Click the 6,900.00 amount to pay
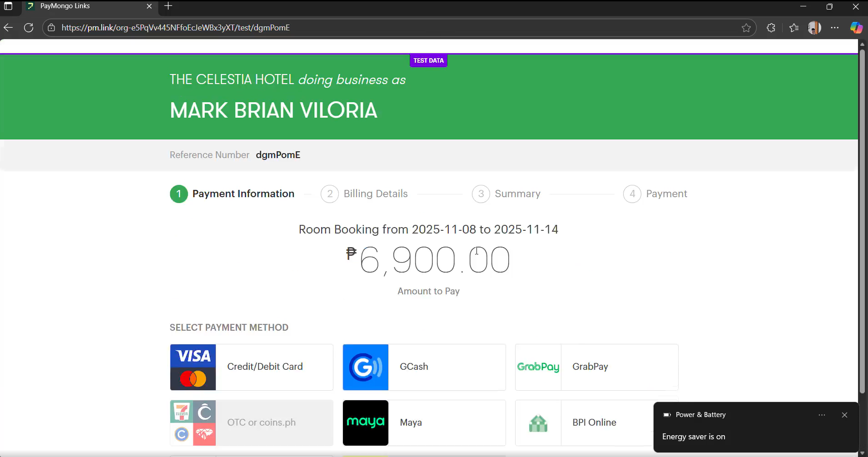This screenshot has width=868, height=457. pyautogui.click(x=428, y=260)
